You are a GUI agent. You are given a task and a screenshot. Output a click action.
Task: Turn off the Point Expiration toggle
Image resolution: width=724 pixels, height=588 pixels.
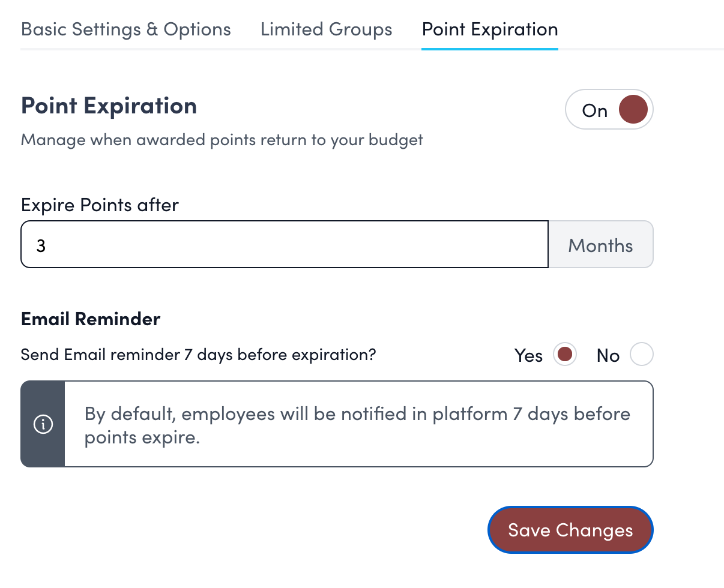(x=609, y=110)
